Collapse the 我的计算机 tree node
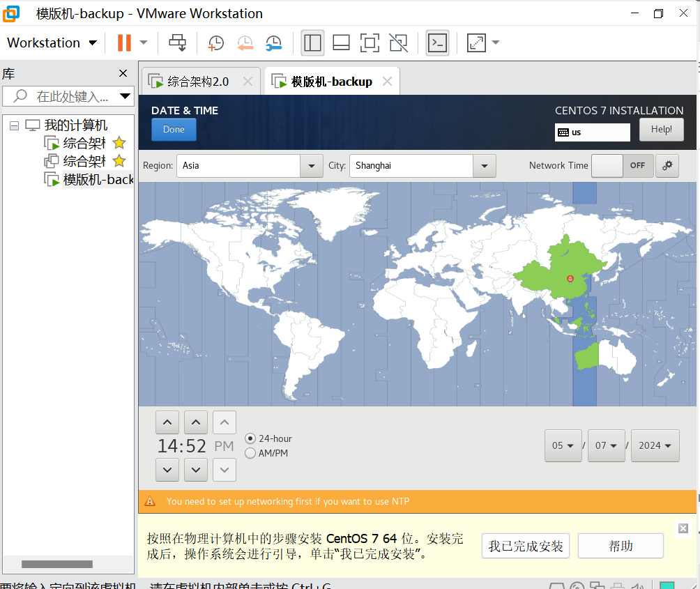This screenshot has width=700, height=589. pos(14,125)
